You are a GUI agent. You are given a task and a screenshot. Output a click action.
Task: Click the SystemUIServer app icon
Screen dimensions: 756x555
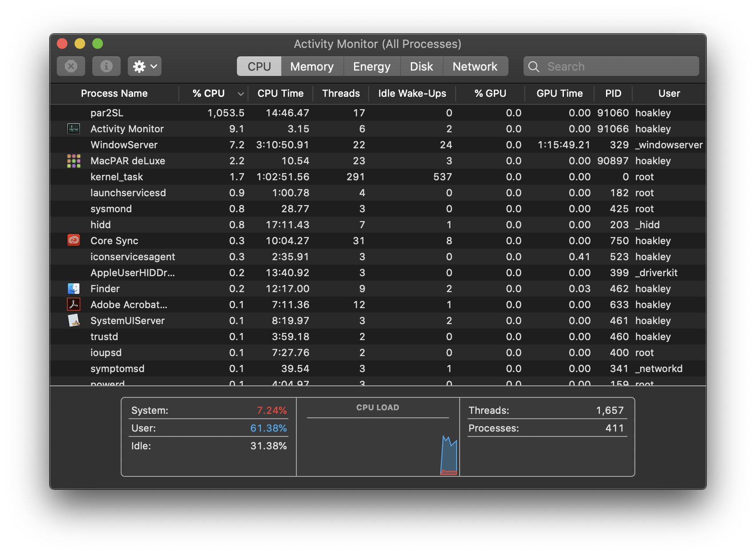click(74, 321)
